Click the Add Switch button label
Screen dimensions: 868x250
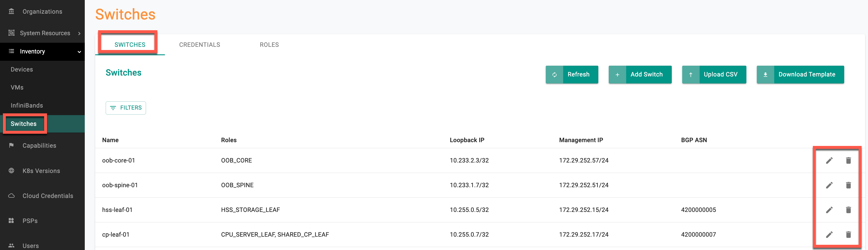tap(646, 74)
